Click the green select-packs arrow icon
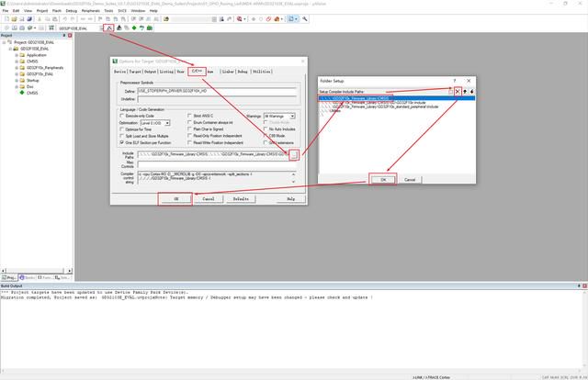The height and width of the screenshot is (380, 588). tap(141, 28)
